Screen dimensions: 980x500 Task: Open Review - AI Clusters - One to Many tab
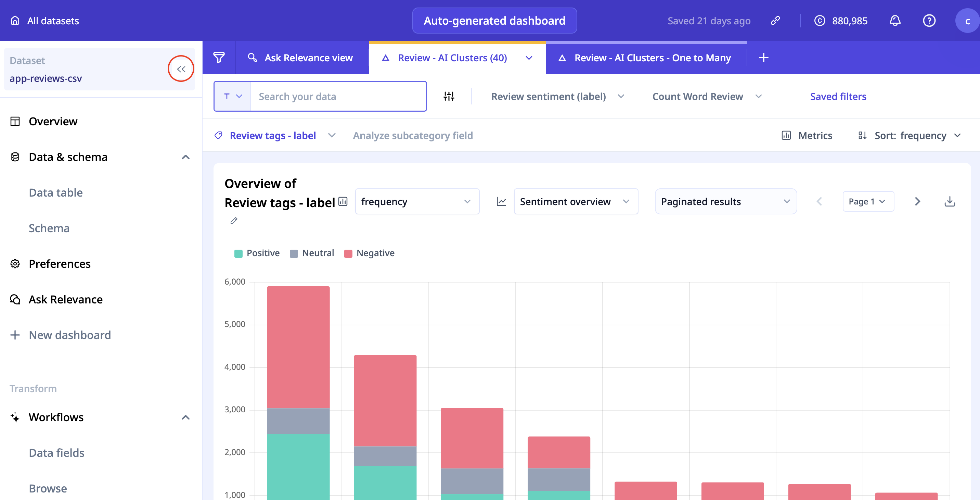coord(646,58)
